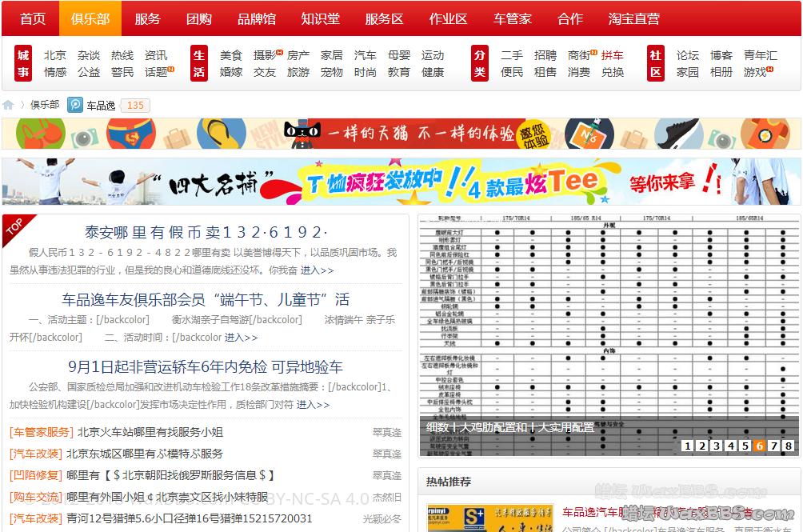Click the 论坛 link under 社区
This screenshot has height=532, width=803.
[688, 55]
